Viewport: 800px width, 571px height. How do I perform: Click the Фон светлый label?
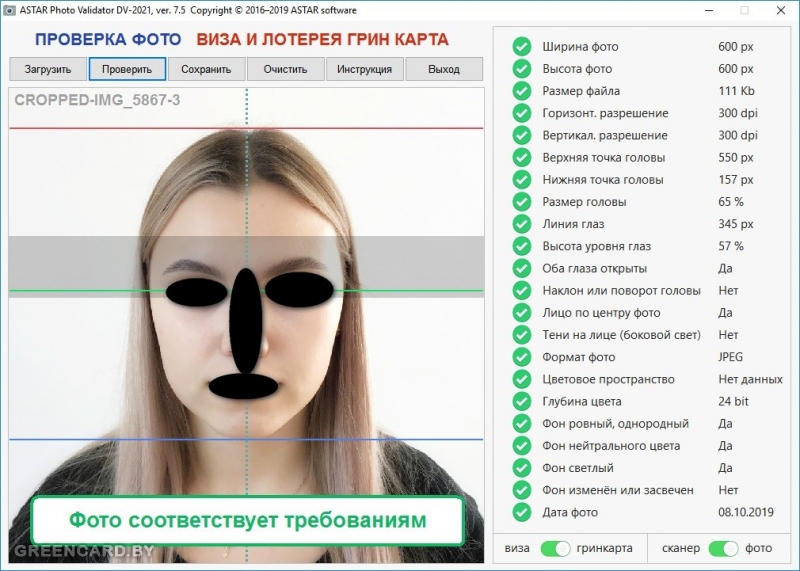tap(578, 468)
